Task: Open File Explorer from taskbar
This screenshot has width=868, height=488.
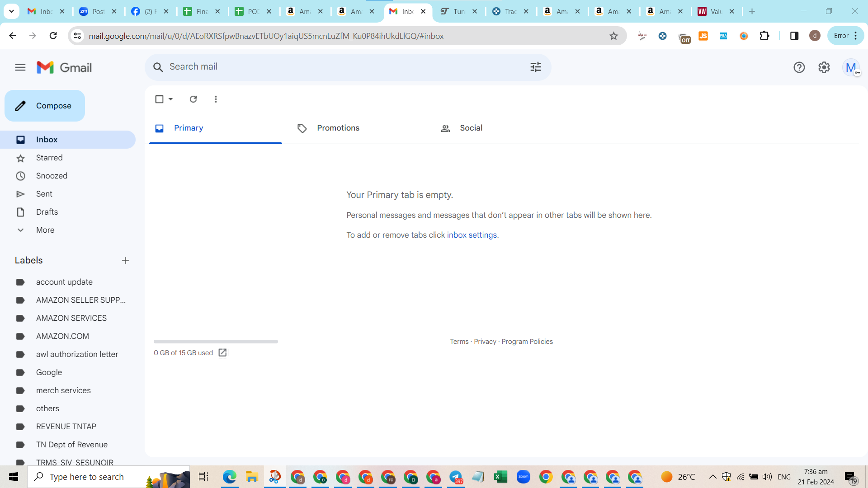Action: click(252, 477)
